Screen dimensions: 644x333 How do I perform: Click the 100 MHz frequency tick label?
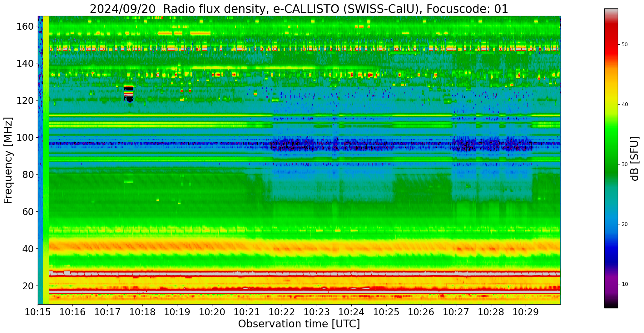point(25,138)
